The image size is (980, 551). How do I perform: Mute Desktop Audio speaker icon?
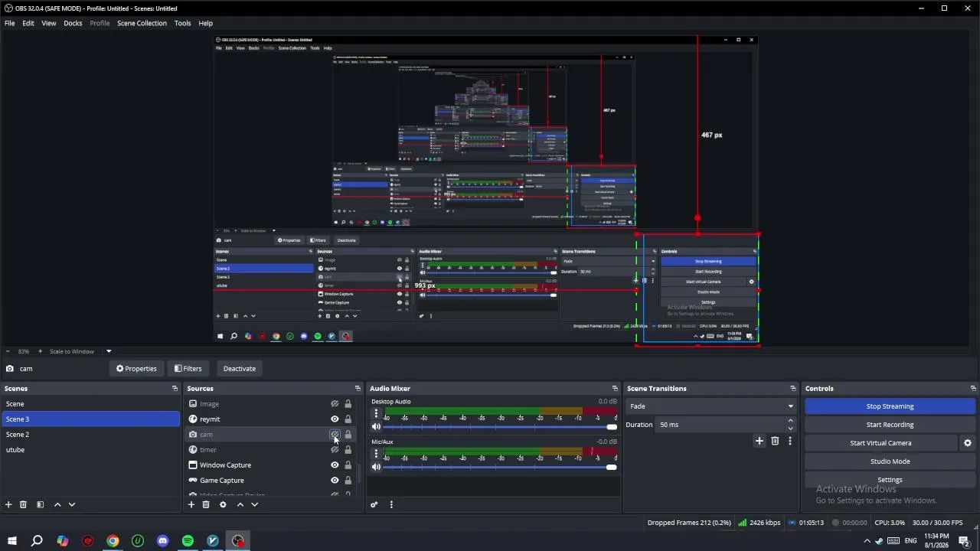376,427
